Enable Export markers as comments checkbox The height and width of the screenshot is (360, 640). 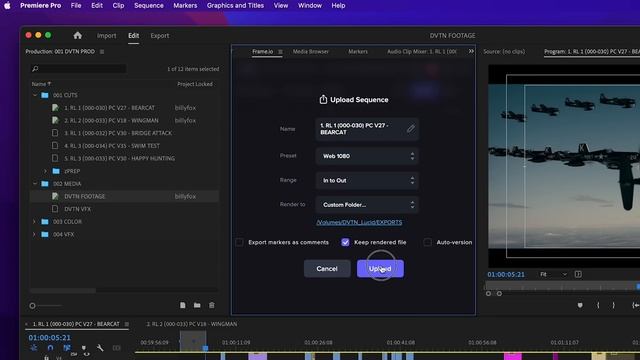click(x=240, y=242)
